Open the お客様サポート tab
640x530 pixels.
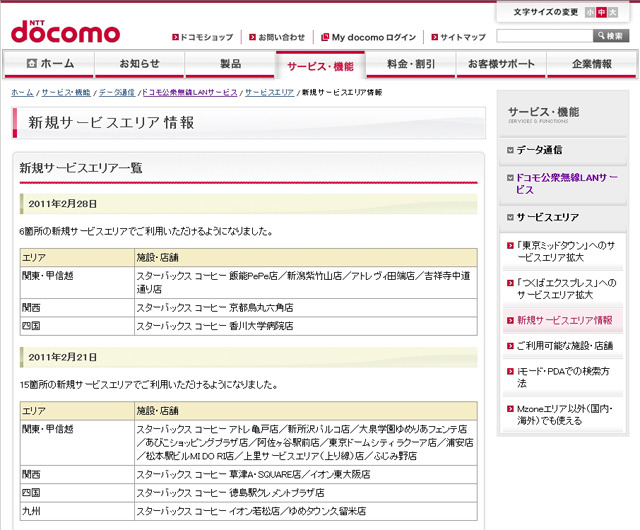(501, 64)
